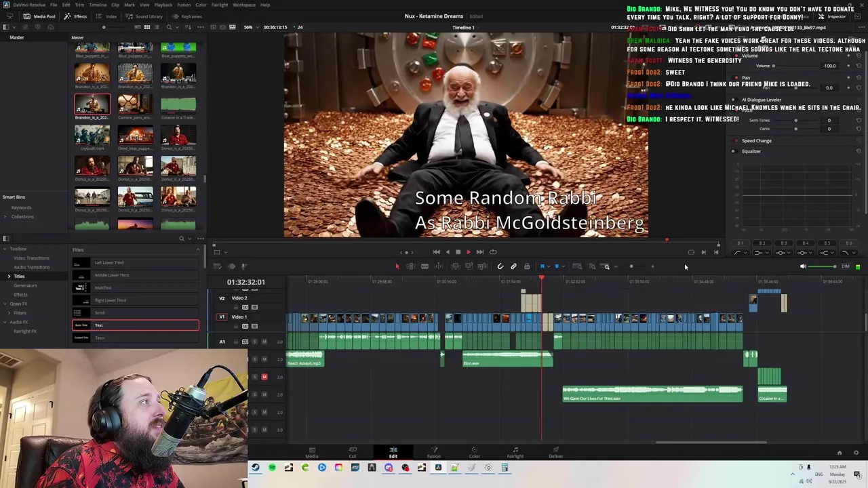Toggle the position lock icon
Viewport: 868px width, 488px height.
pos(527,266)
